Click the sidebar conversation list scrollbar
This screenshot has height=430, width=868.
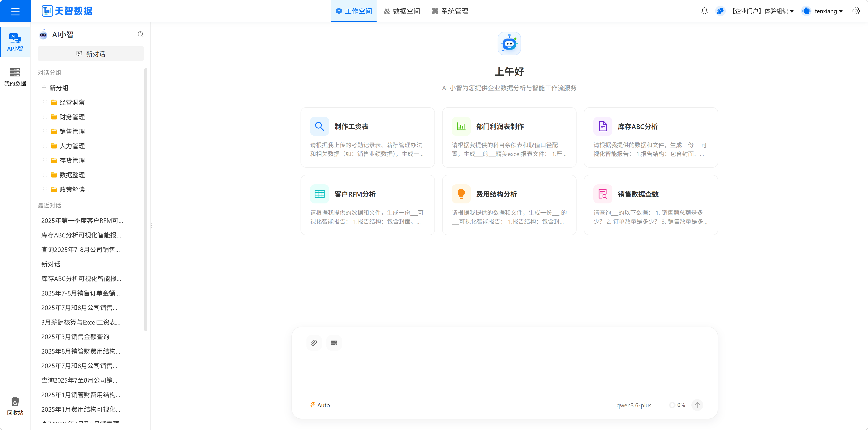[145, 200]
